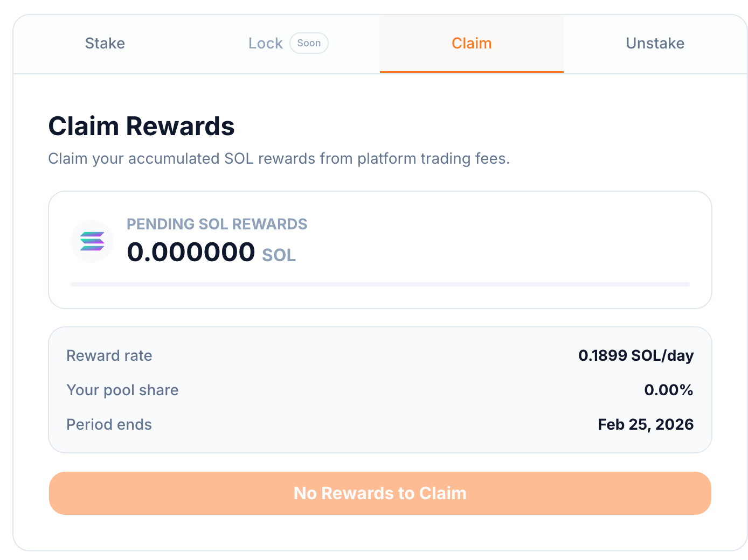Click the accumulated SOL rewards description text
The image size is (748, 560).
tap(279, 158)
